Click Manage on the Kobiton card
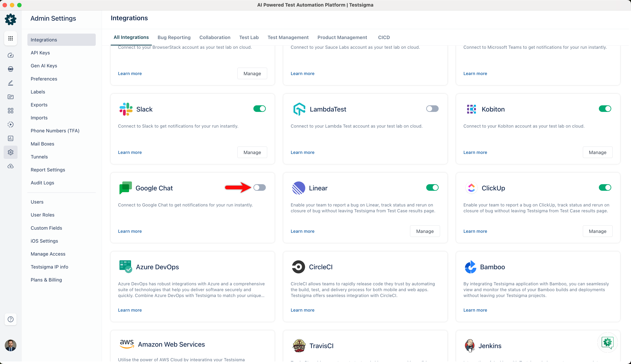Image resolution: width=631 pixels, height=364 pixels. point(597,152)
